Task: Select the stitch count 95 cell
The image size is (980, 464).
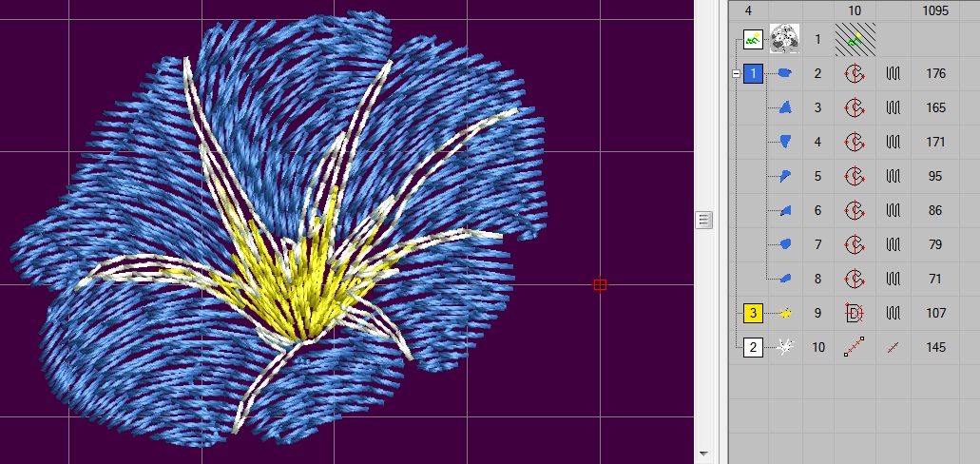Action: coord(935,176)
